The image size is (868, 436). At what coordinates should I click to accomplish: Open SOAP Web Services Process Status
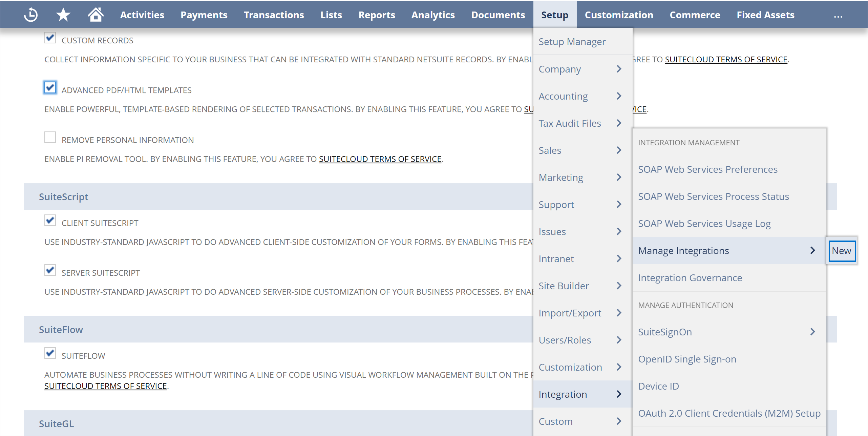pos(729,196)
